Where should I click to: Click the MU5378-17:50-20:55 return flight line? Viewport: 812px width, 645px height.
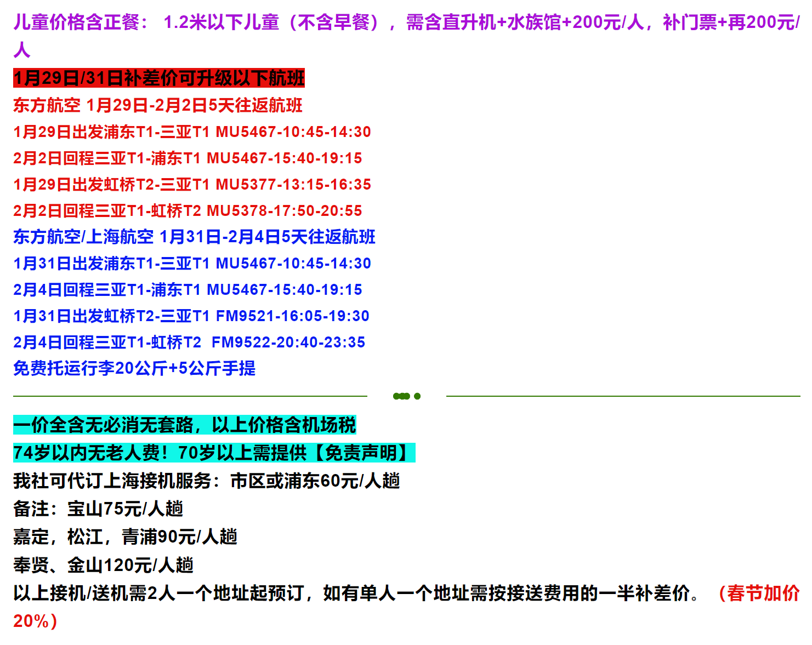pos(188,211)
